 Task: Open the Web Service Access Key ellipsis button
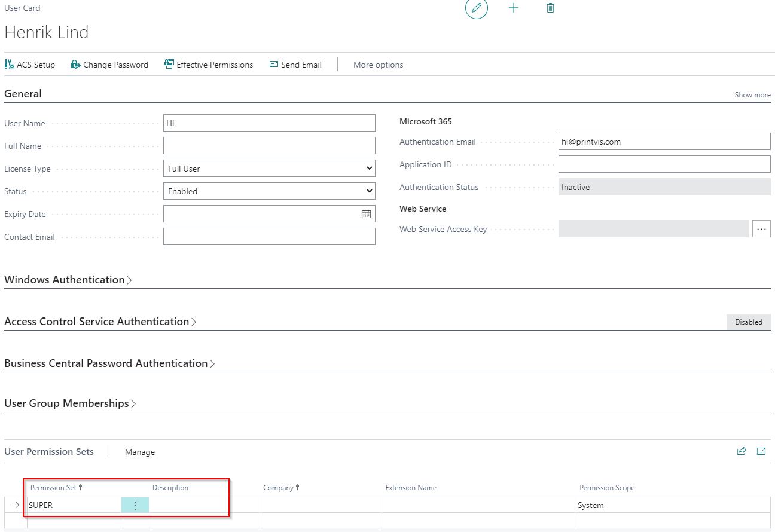click(x=761, y=228)
